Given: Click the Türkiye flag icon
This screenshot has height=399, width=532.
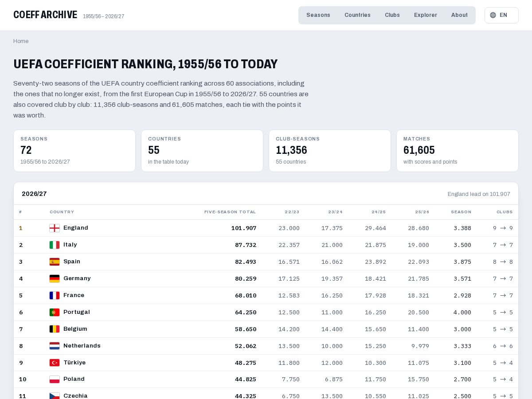Looking at the screenshot, I should coord(55,363).
